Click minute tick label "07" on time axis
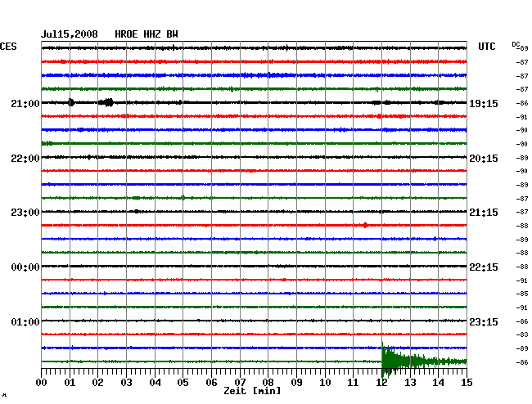Viewport: 532px width, 404px height. [x=240, y=383]
